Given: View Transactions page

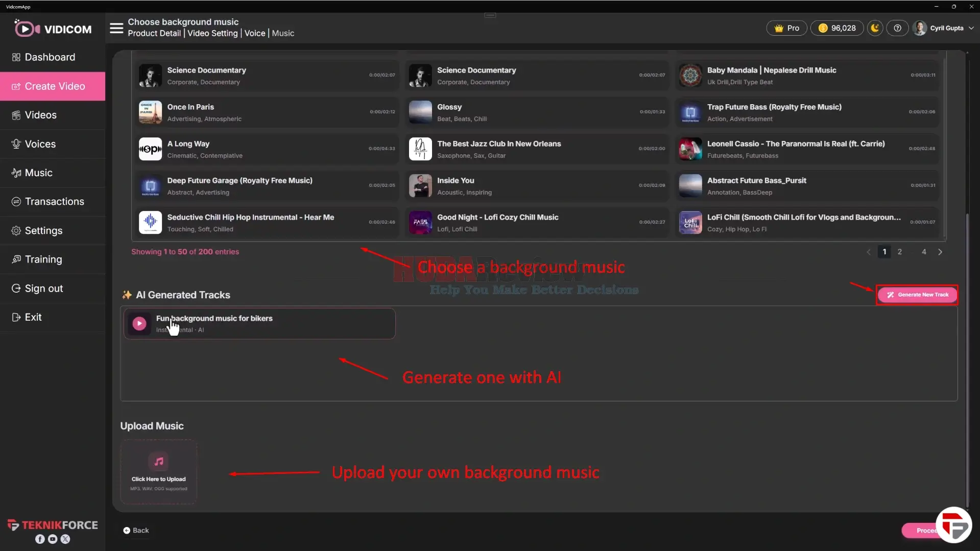Looking at the screenshot, I should [53, 202].
